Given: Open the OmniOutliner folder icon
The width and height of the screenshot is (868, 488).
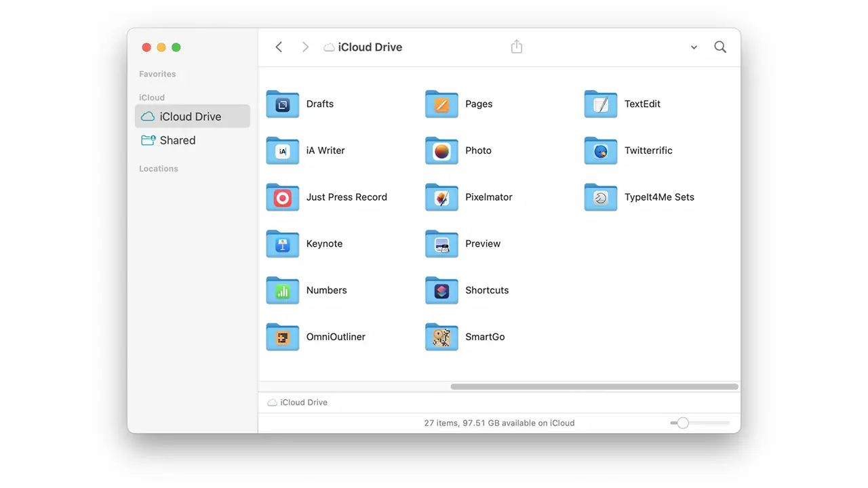Looking at the screenshot, I should point(283,337).
